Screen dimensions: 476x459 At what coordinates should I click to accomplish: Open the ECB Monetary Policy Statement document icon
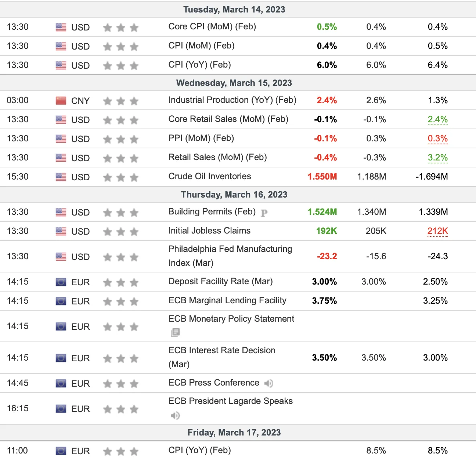tap(175, 333)
